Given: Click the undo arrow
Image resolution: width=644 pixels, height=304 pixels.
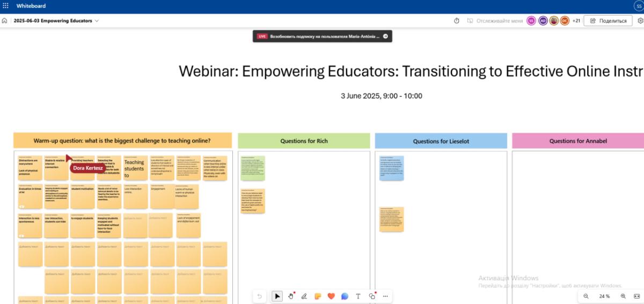Looking at the screenshot, I should [x=260, y=296].
